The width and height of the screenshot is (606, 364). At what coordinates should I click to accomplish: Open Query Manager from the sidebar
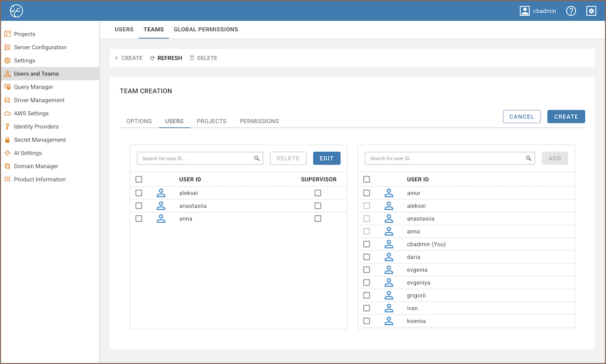point(33,87)
